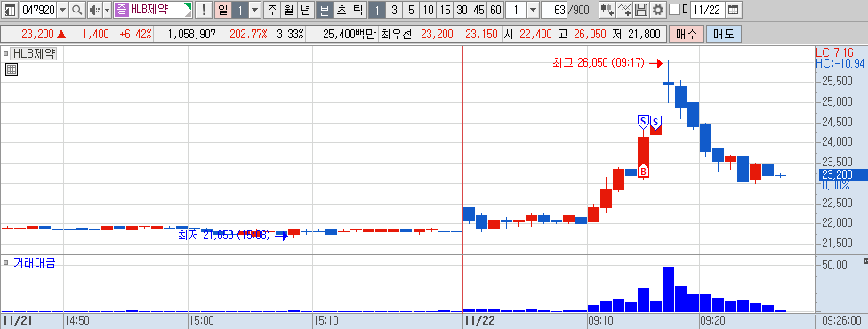Image resolution: width=868 pixels, height=329 pixels.
Task: Open the dropdown arrow beside the speaker icon
Action: (107, 10)
